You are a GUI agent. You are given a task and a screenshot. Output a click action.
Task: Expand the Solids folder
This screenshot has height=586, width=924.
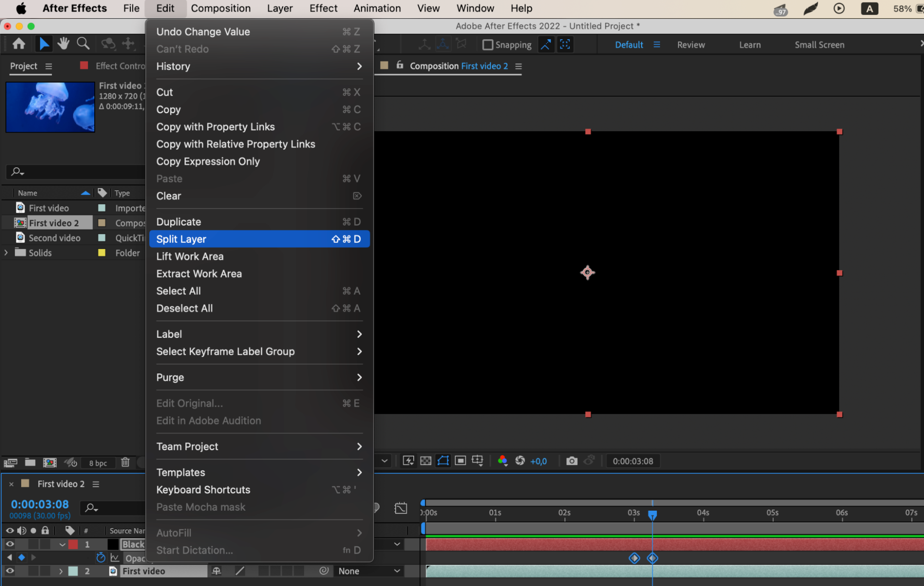click(6, 253)
